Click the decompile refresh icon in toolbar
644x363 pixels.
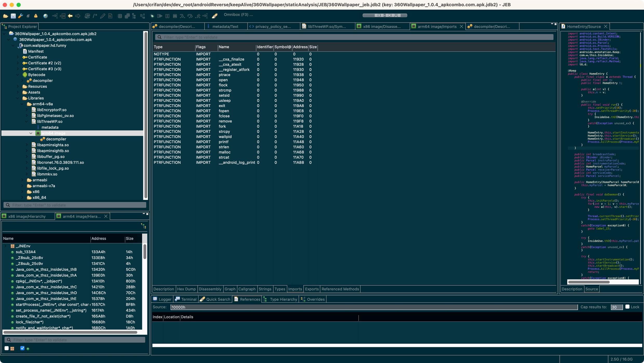pyautogui.click(x=88, y=16)
